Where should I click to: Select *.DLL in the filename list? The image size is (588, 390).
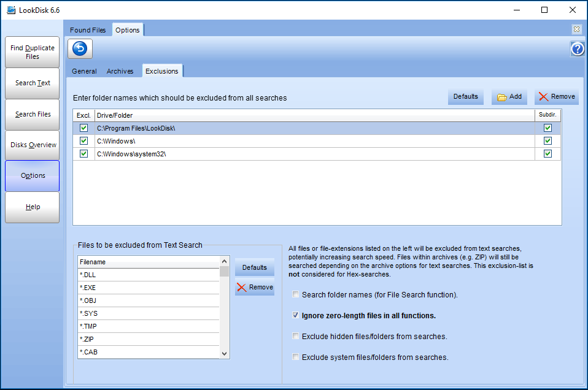(149, 275)
